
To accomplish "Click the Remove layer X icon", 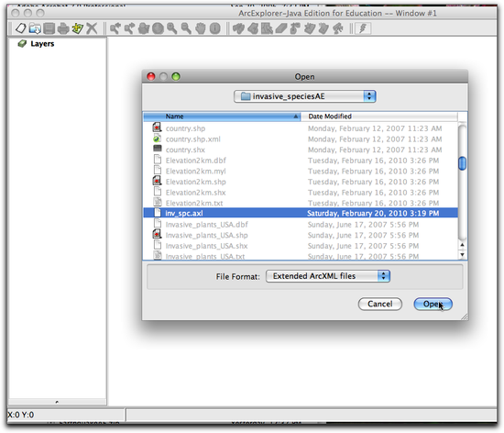I will tap(92, 28).
